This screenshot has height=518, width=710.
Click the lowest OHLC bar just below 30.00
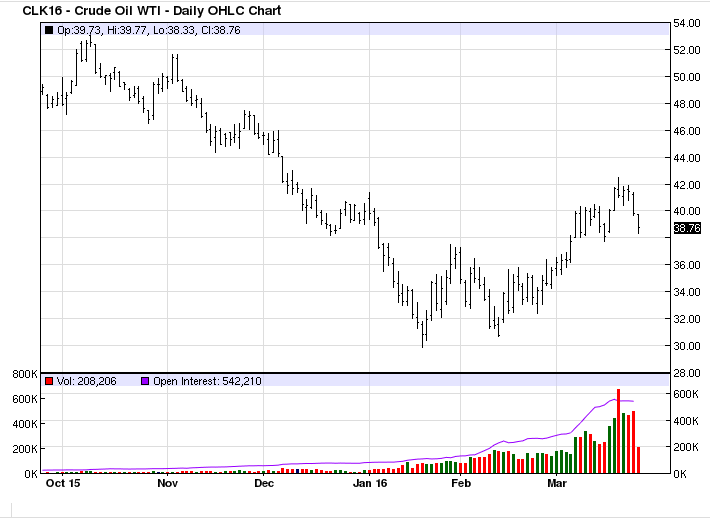coord(422,334)
